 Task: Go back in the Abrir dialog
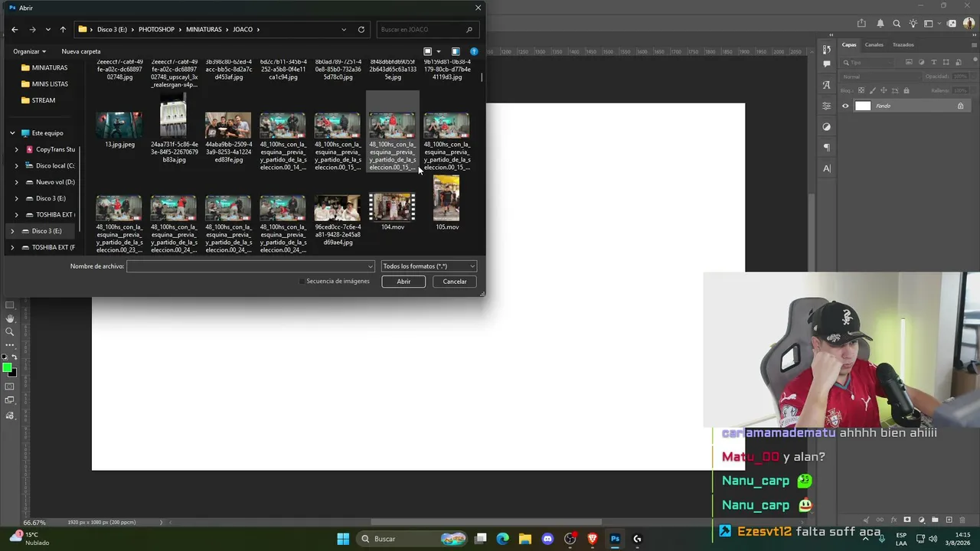(15, 29)
